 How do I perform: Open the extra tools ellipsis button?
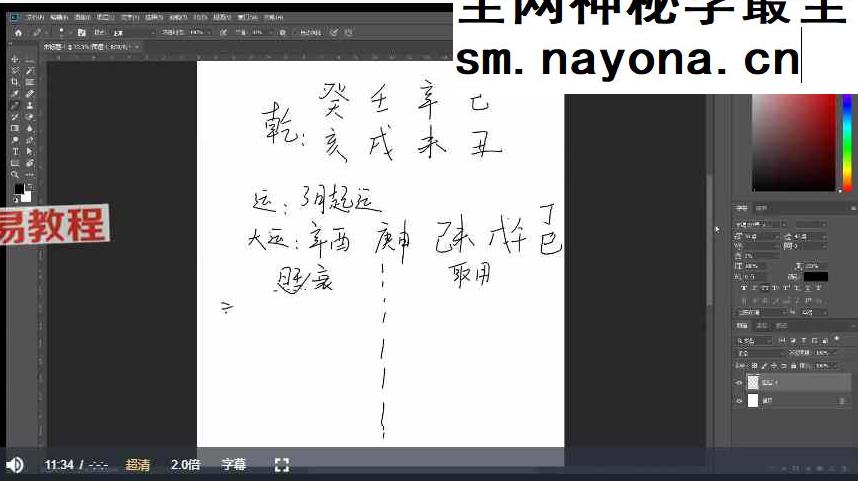point(30,174)
